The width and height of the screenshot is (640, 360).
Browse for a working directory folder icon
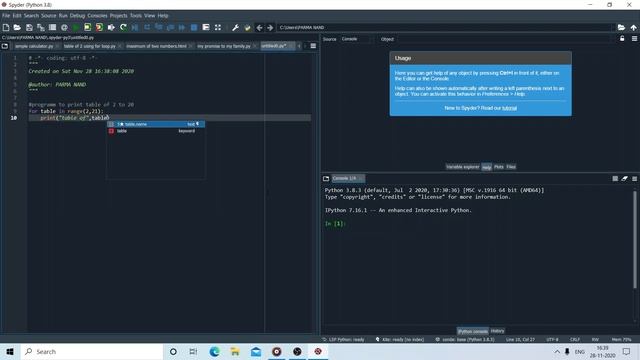coord(621,27)
